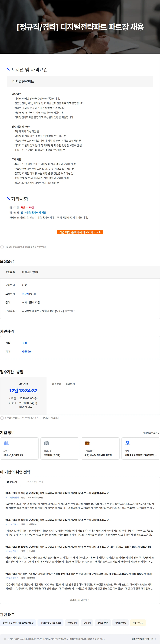
Task: Click the 잡아바 추천 TOP 기업 온라인 채용관 tag
Action: [x=18, y=622]
